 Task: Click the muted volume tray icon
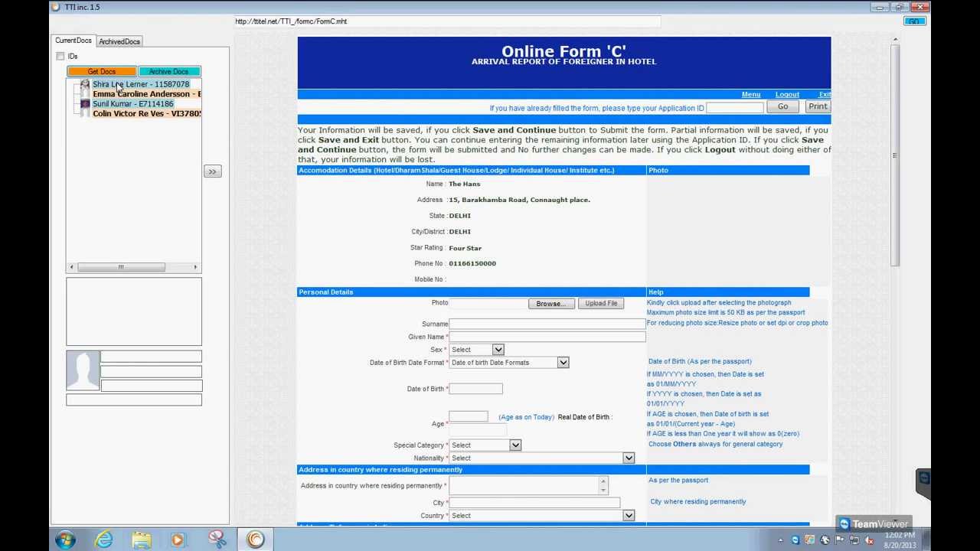tap(868, 540)
